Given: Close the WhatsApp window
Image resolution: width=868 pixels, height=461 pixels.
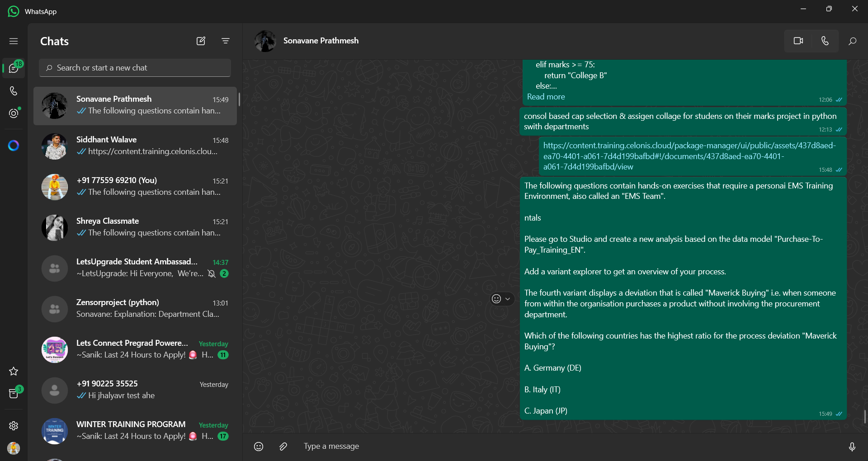Looking at the screenshot, I should point(854,9).
